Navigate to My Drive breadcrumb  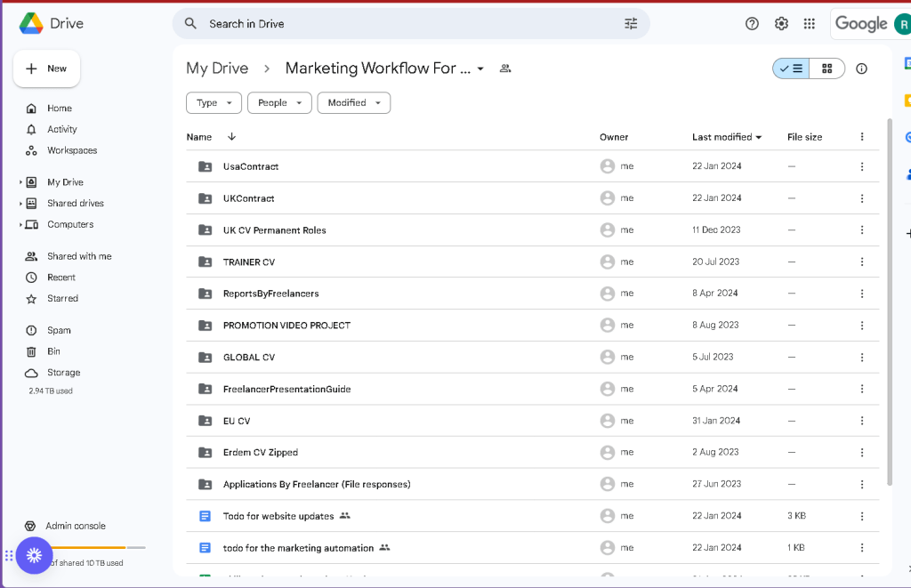(x=217, y=68)
